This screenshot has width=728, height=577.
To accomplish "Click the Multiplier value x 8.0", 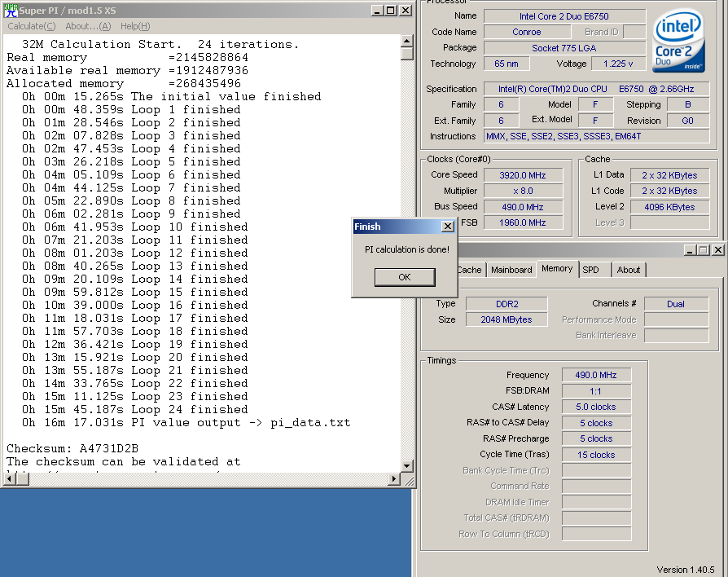I will point(523,191).
